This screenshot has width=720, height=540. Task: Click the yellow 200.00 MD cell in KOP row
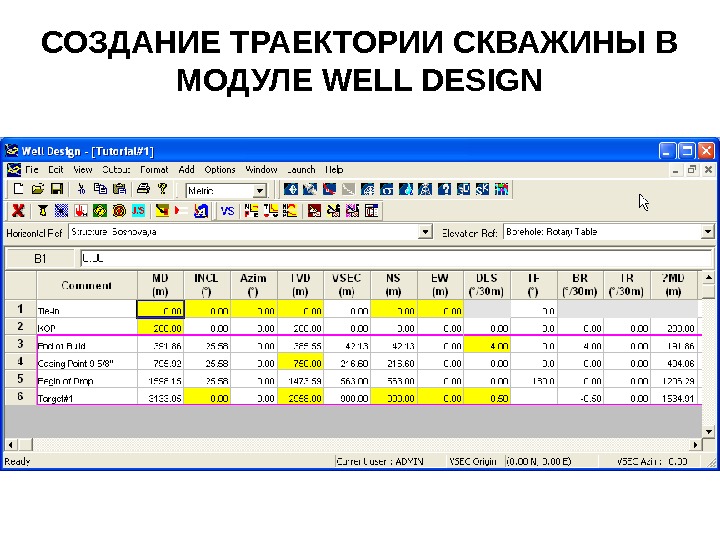[x=160, y=327]
